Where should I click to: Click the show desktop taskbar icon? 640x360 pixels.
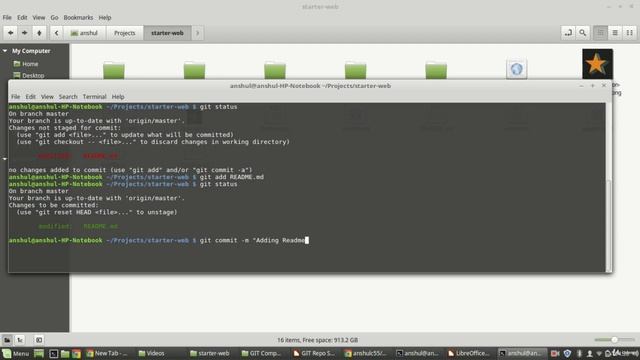pyautogui.click(x=39, y=353)
